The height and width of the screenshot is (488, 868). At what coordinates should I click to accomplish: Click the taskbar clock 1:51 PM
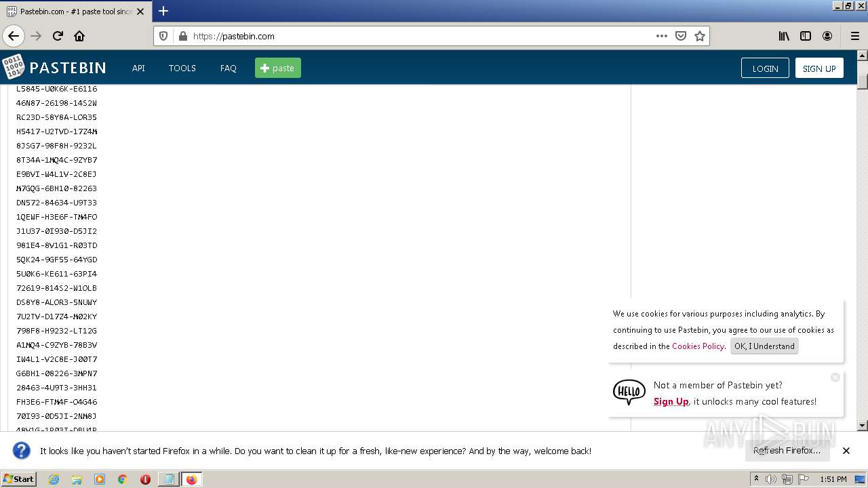833,479
